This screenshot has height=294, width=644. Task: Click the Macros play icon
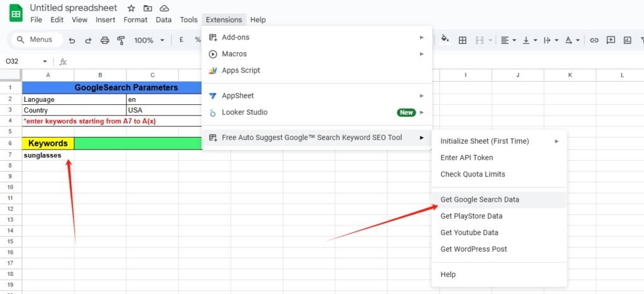[213, 54]
